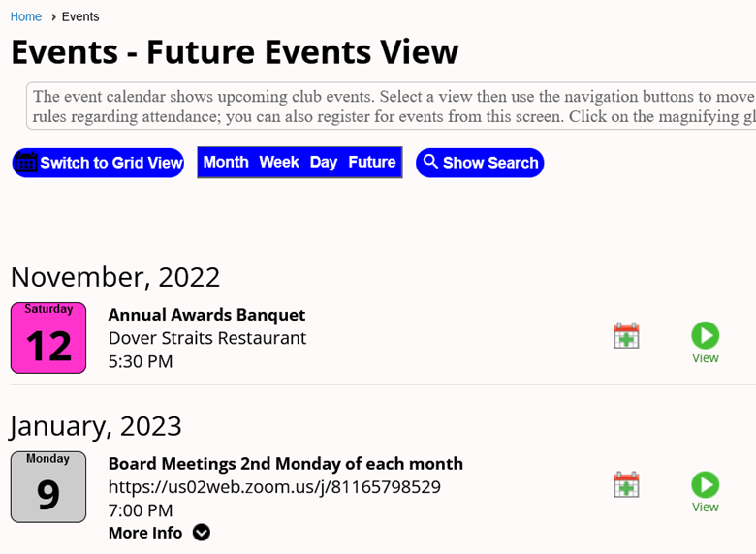Click the zoom.us meeting link

point(274,487)
